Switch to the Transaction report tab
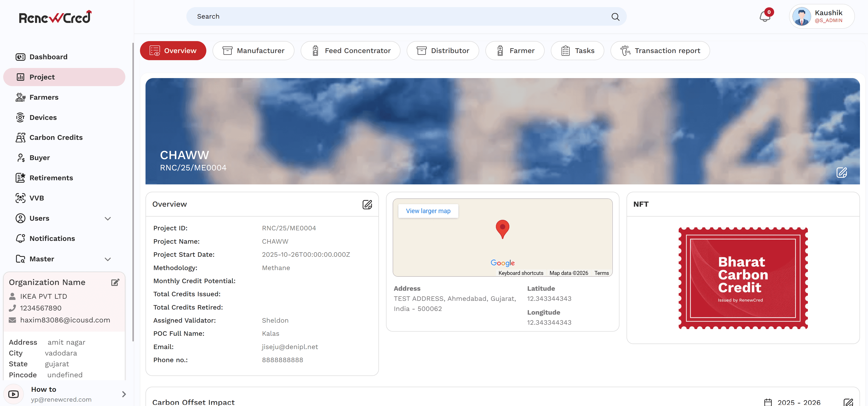The width and height of the screenshot is (868, 406). click(x=660, y=51)
